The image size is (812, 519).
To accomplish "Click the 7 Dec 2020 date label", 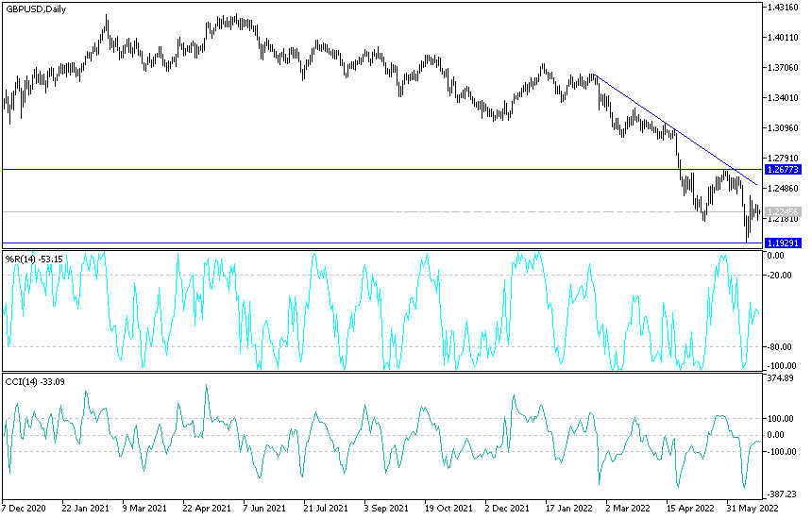I will tap(24, 509).
